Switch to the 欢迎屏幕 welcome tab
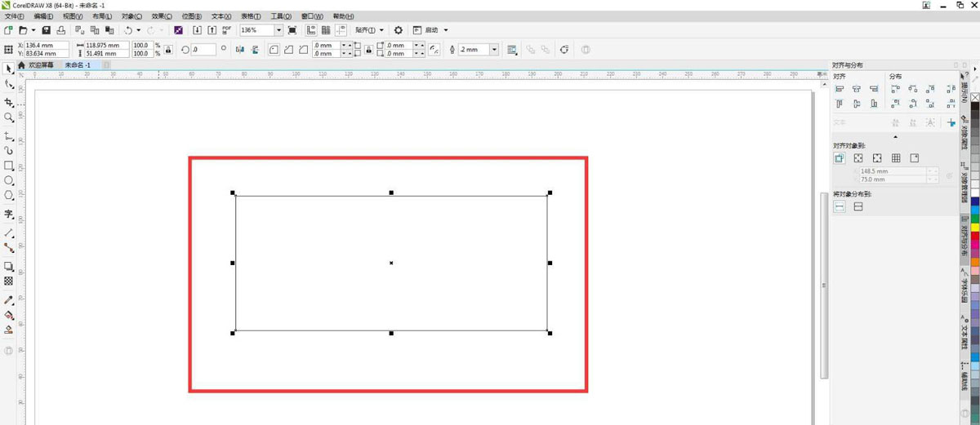The height and width of the screenshot is (425, 980). click(x=40, y=64)
